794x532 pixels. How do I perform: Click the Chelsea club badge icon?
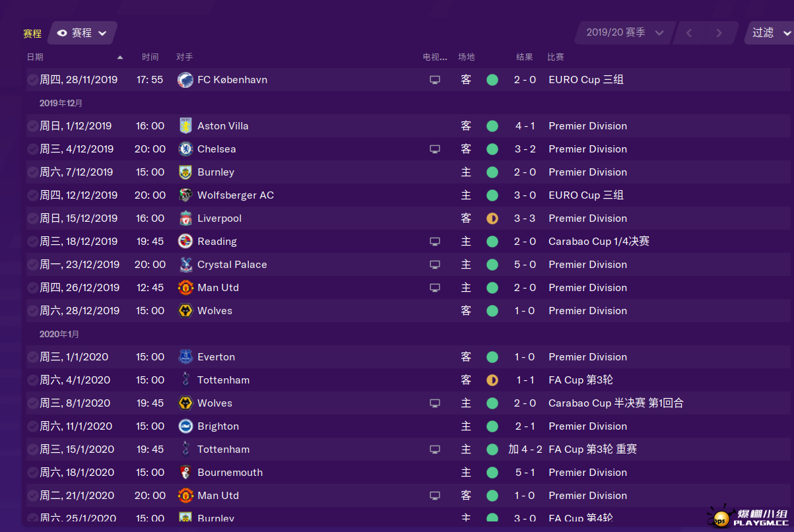click(185, 149)
